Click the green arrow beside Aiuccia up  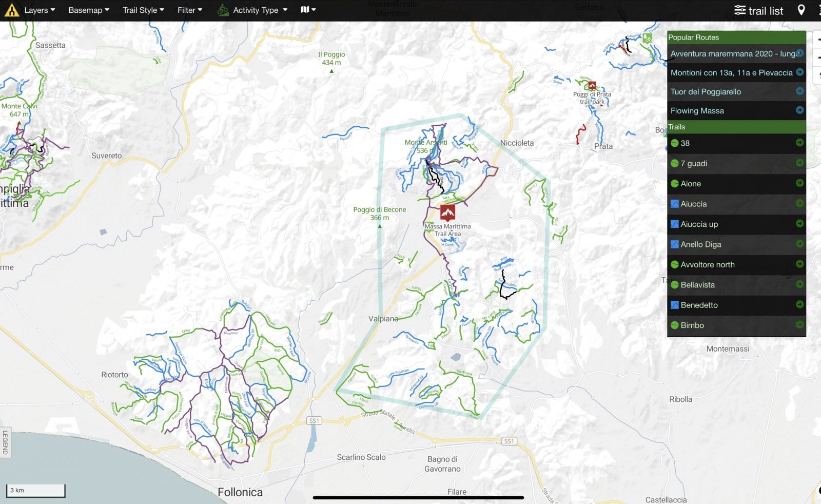(x=799, y=223)
